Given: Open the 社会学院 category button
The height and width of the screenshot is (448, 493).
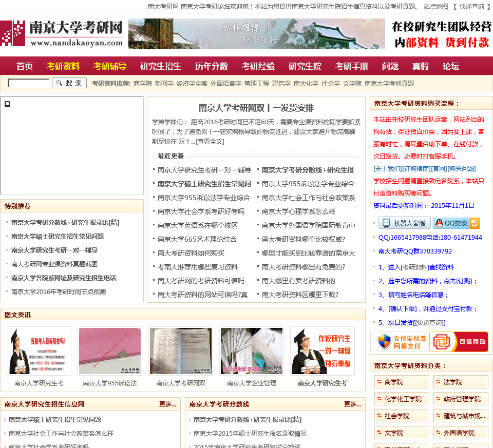Looking at the screenshot, I should pos(402,416).
